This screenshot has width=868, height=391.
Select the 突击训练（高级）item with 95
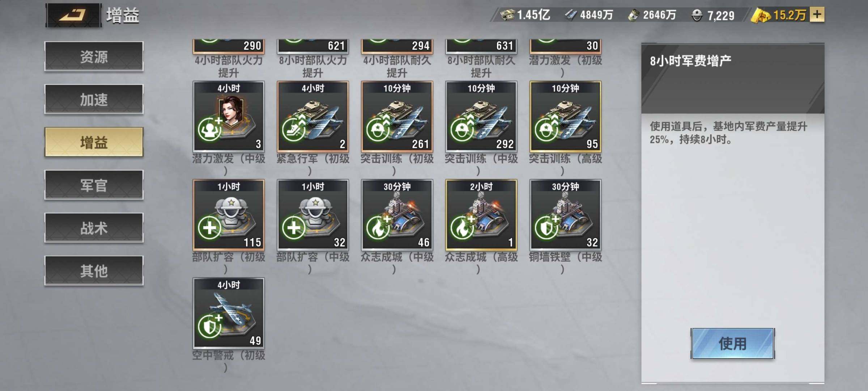pyautogui.click(x=566, y=116)
